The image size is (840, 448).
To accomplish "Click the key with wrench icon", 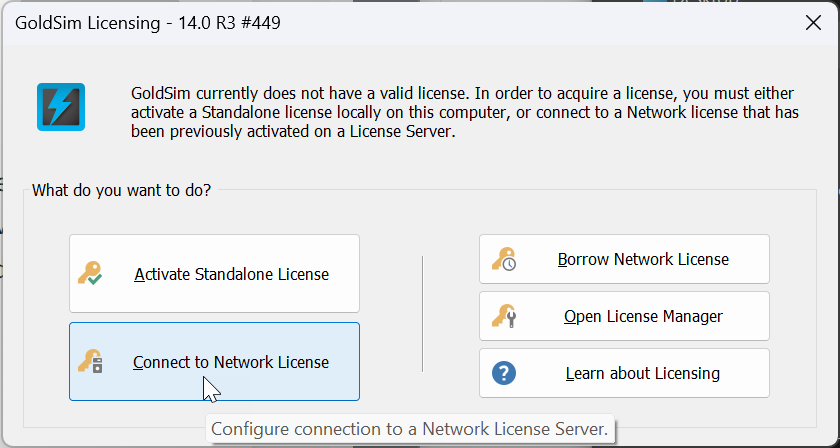I will click(504, 316).
